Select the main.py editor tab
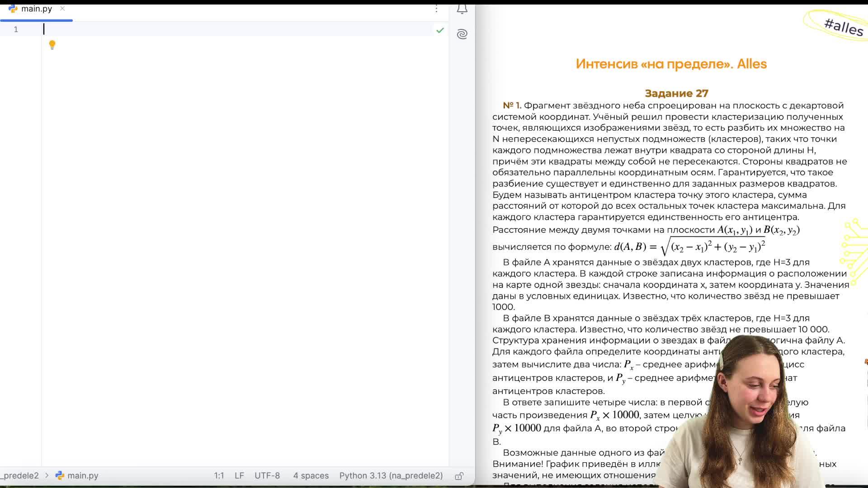Viewport: 868px width, 488px height. [x=36, y=9]
